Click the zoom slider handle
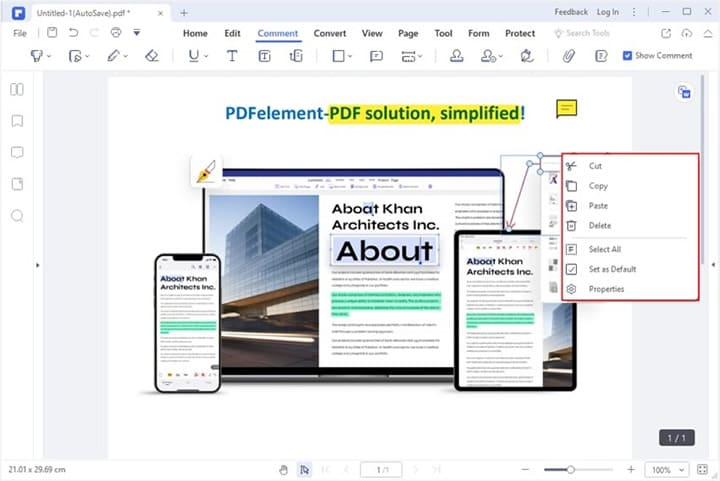This screenshot has width=720, height=481. (570, 469)
